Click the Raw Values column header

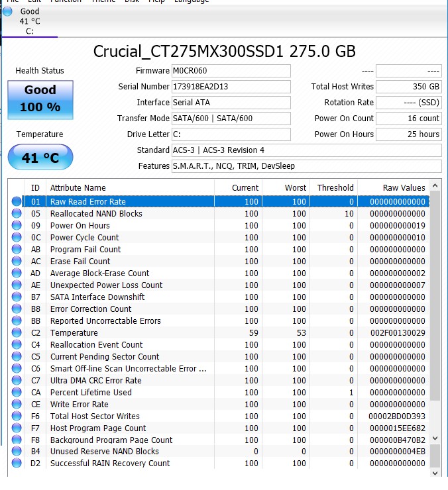pos(394,188)
